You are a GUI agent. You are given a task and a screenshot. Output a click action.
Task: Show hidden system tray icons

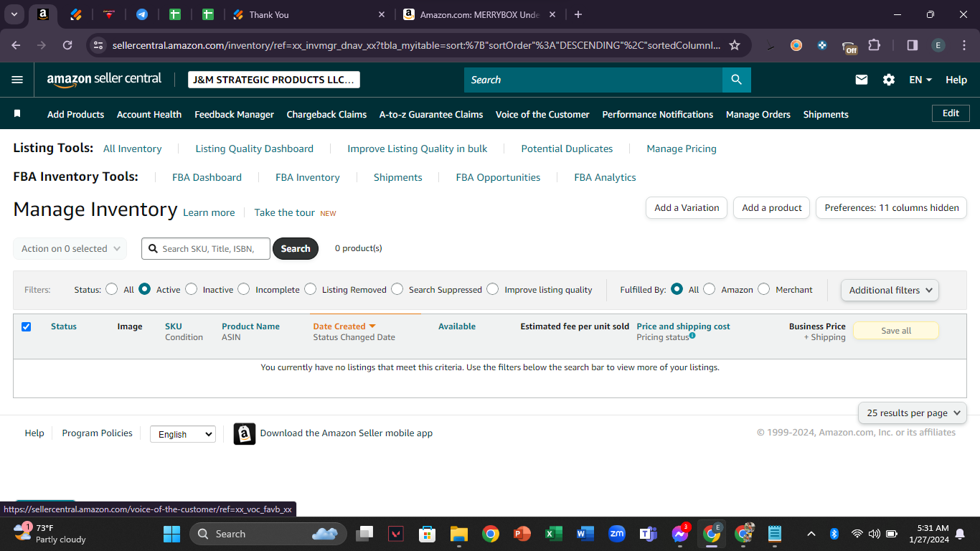(811, 534)
